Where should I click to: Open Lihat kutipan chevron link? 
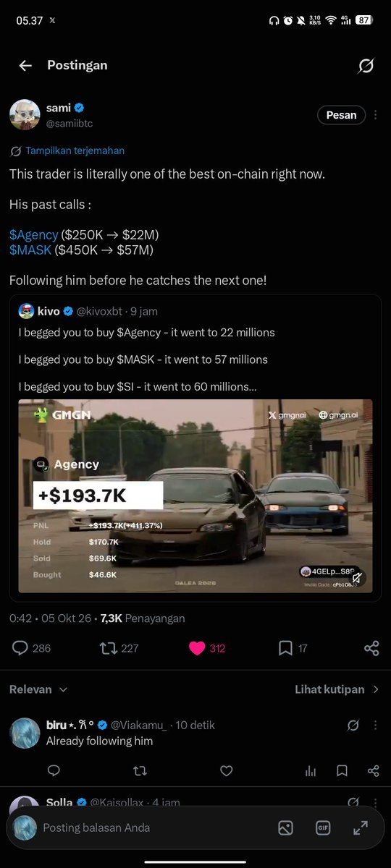[x=337, y=689]
